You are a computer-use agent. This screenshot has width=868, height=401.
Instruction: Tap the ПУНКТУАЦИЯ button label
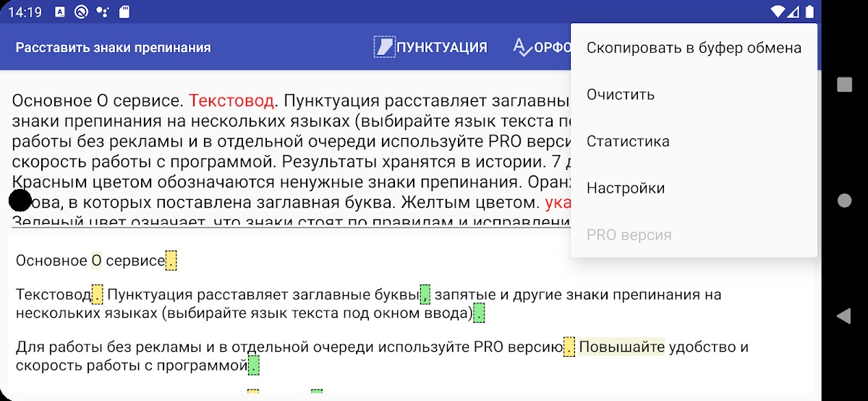coord(442,47)
